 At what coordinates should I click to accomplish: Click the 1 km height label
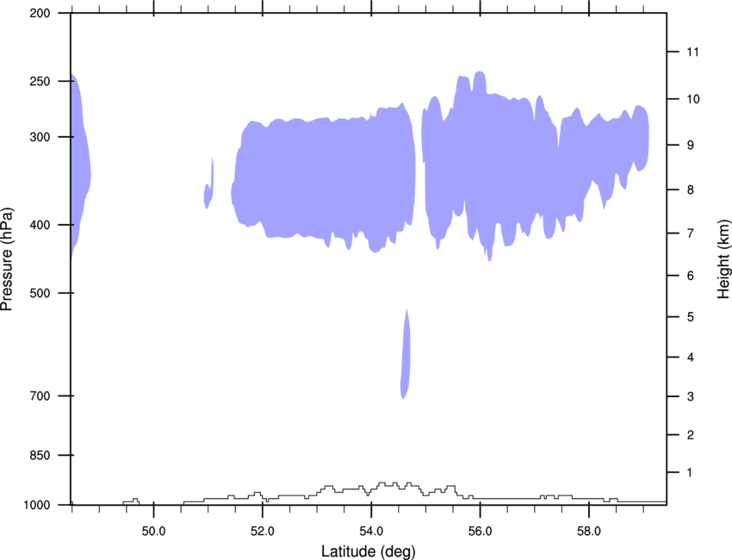[690, 473]
